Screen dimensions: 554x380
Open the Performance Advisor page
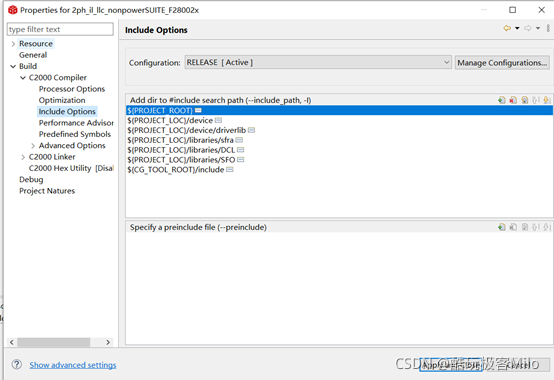pos(76,123)
